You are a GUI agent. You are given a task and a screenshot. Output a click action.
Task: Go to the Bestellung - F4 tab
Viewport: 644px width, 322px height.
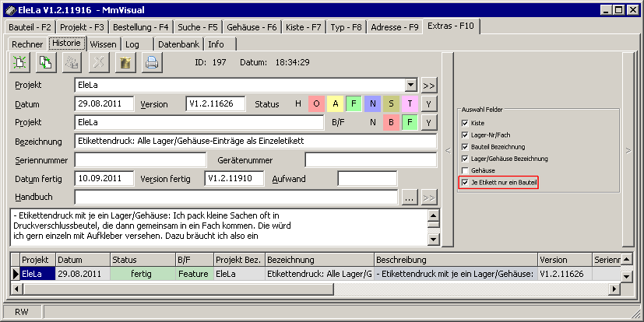[140, 27]
